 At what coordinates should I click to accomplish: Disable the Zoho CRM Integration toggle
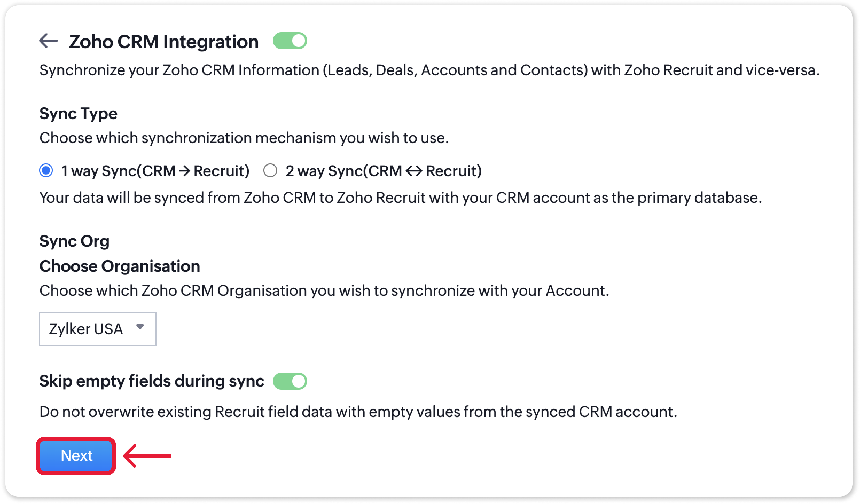pos(290,41)
